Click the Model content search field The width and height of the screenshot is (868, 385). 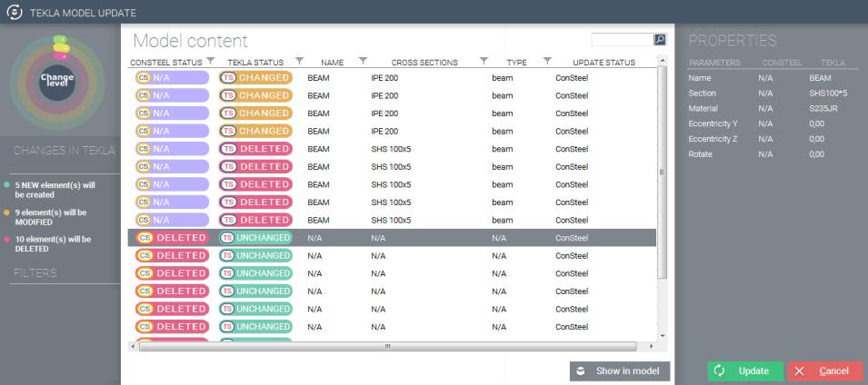[623, 39]
